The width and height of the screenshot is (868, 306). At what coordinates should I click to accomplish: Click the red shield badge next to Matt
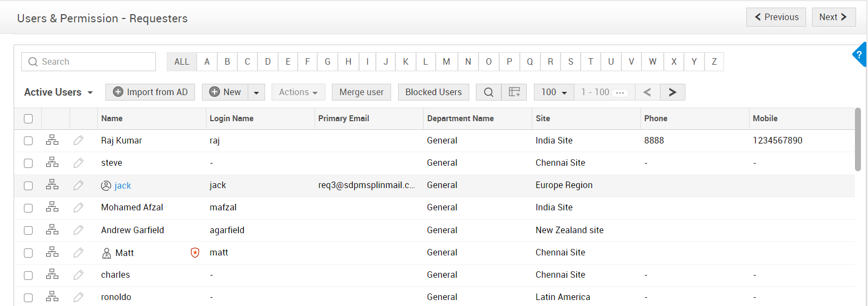tap(195, 253)
